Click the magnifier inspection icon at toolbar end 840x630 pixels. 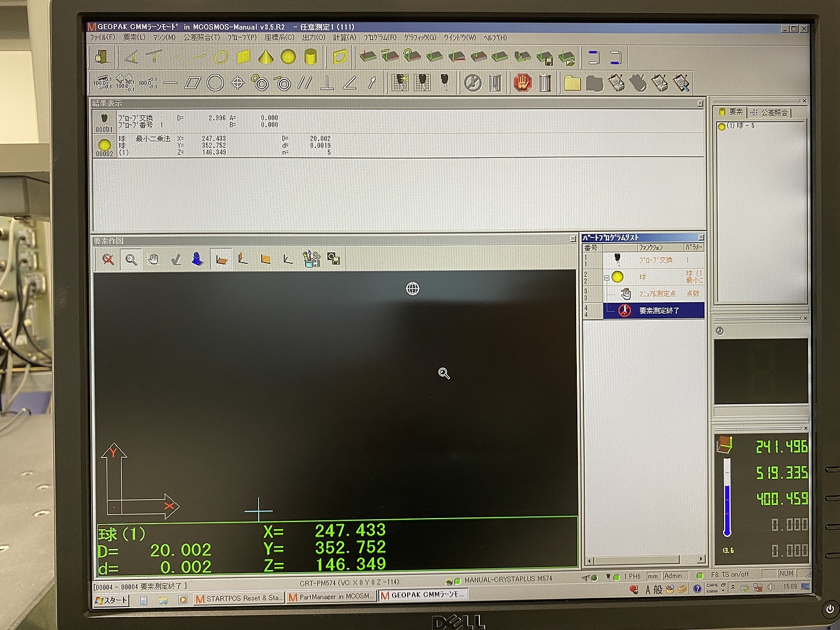coord(682,83)
